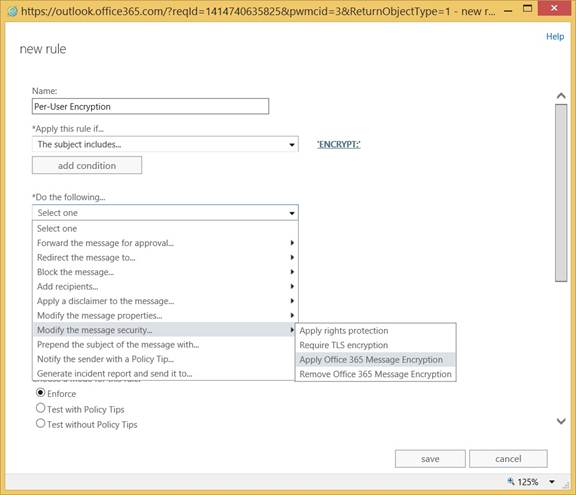Viewport: 576px width, 495px height.
Task: Click the scroll down arrow
Action: click(561, 421)
